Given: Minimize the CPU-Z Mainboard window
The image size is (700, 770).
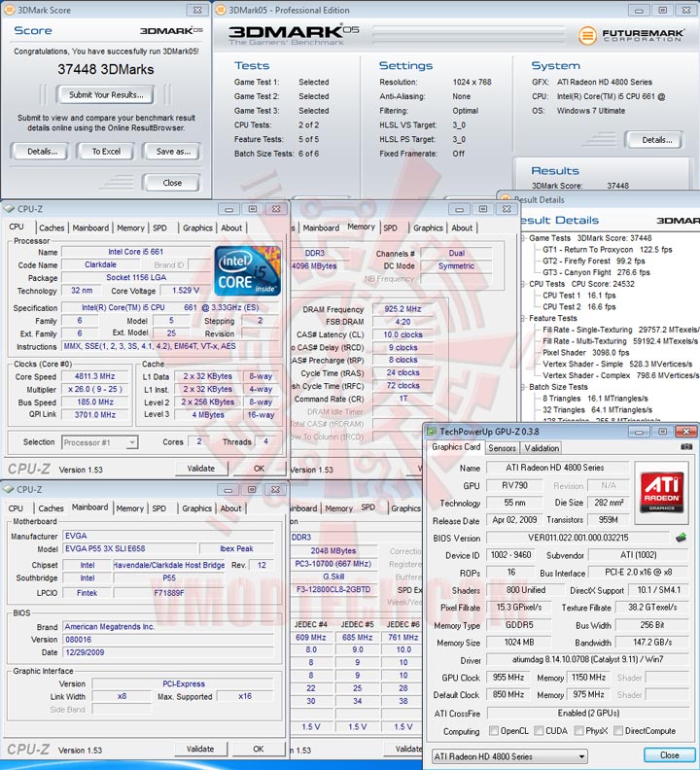Looking at the screenshot, I should [227, 490].
